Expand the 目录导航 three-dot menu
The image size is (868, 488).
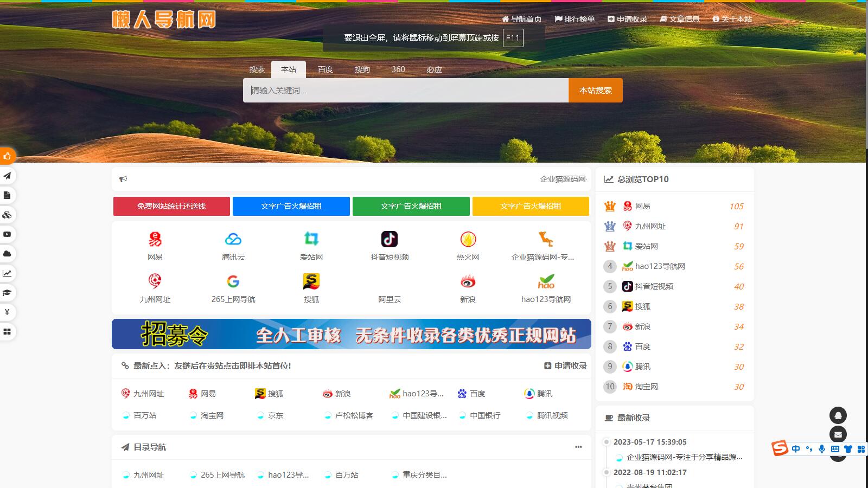pyautogui.click(x=578, y=447)
